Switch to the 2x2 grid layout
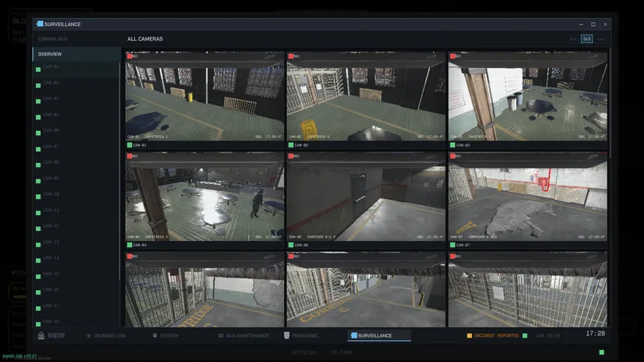644x362 pixels. coord(573,39)
